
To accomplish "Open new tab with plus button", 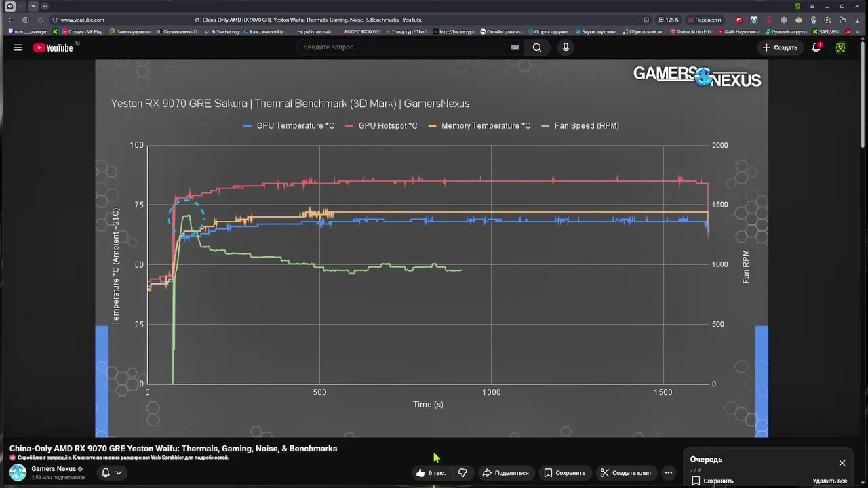I will point(45,6).
